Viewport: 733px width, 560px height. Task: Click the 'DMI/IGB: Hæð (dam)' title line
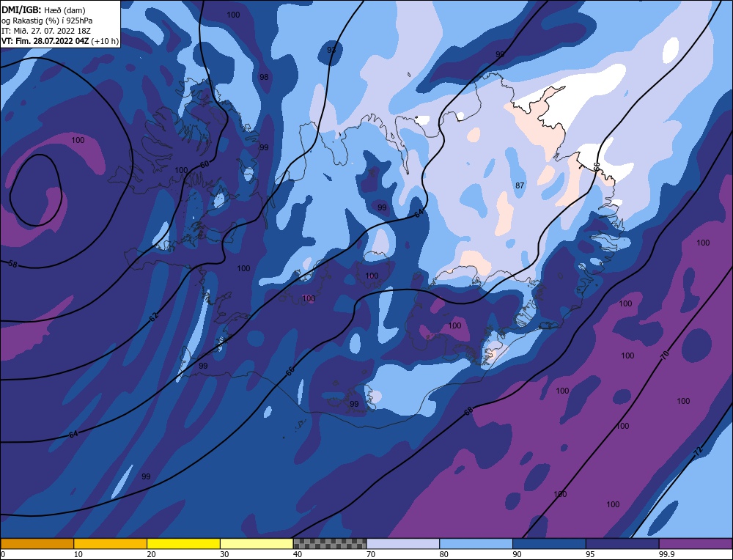43,10
